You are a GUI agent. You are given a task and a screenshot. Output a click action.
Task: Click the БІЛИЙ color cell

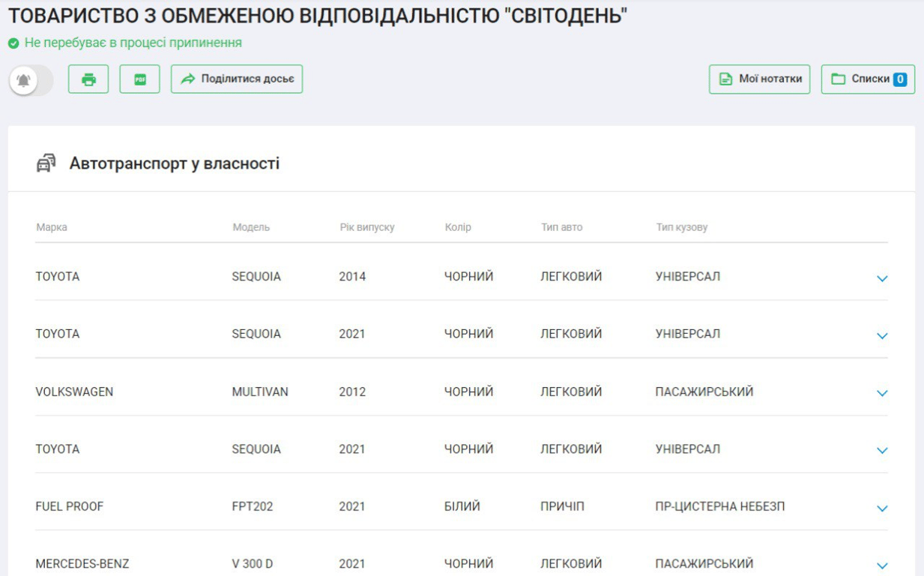point(462,506)
